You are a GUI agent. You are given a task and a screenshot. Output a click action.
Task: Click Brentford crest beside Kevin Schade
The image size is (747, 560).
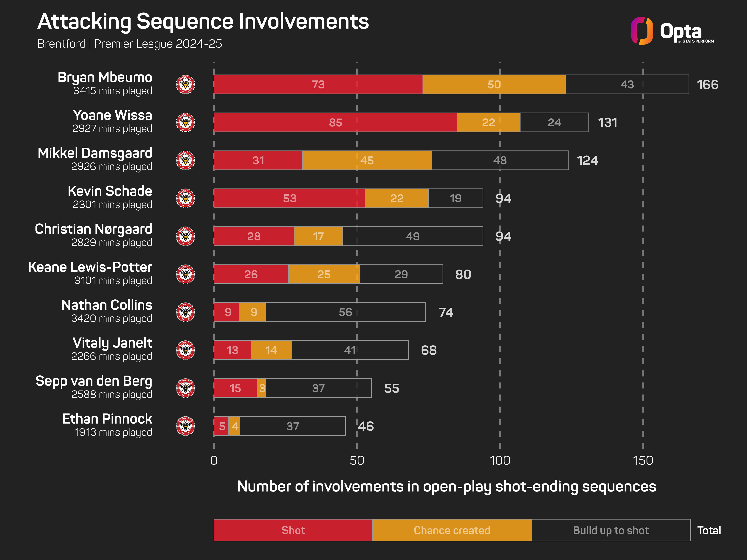[x=185, y=198]
